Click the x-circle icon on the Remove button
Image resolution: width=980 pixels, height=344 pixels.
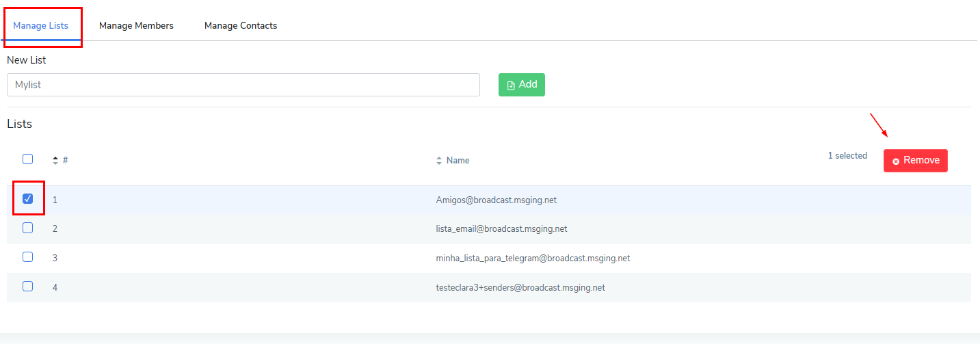click(896, 161)
